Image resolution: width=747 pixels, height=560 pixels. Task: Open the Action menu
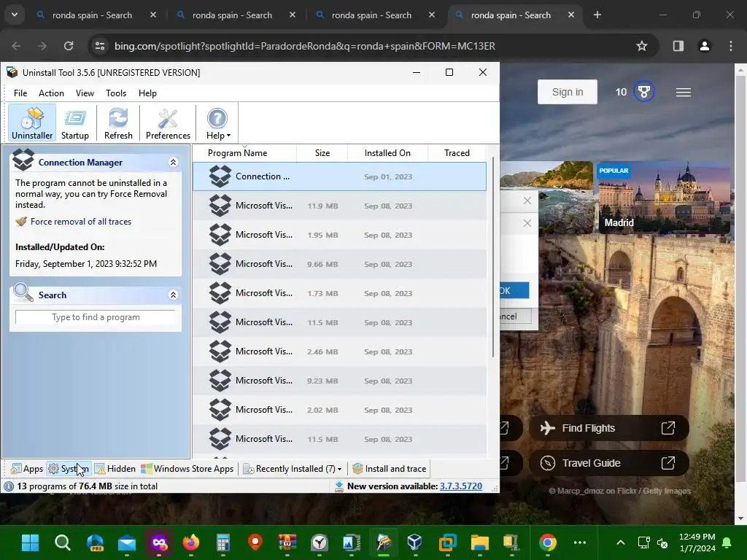coord(51,93)
